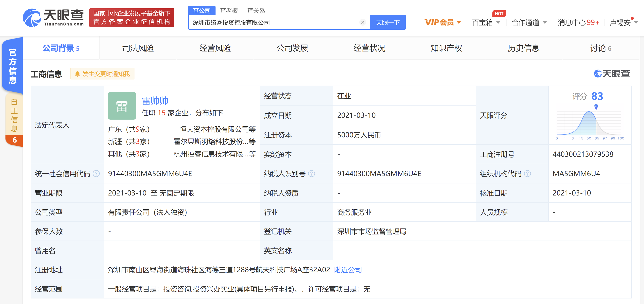Open the 附近公司 link
This screenshot has height=304, width=644.
tap(348, 270)
